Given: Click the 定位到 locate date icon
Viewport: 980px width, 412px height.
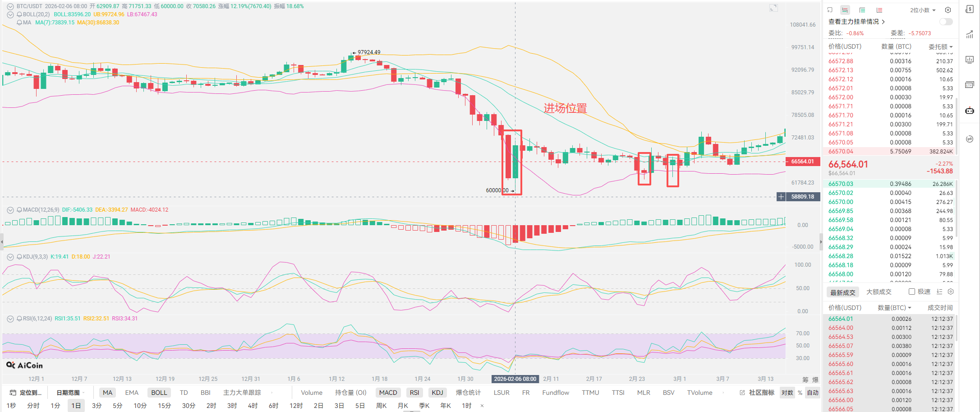Looking at the screenshot, I should click(13, 393).
